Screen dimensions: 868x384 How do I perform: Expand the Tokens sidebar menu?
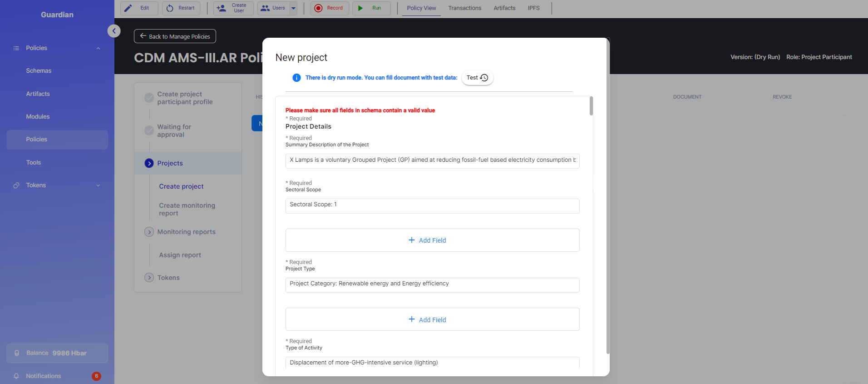tap(98, 185)
